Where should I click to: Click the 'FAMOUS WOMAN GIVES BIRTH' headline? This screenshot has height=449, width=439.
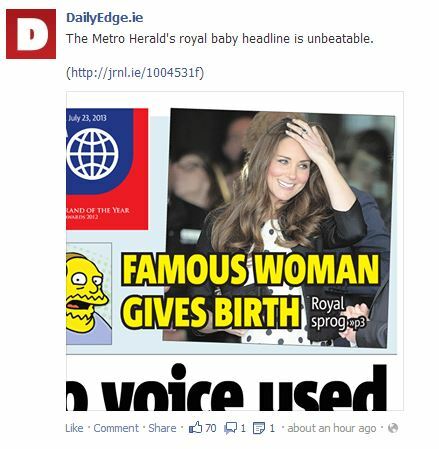coord(250,291)
